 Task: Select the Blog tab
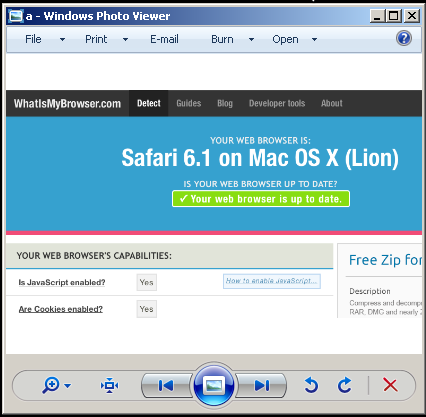pos(225,103)
